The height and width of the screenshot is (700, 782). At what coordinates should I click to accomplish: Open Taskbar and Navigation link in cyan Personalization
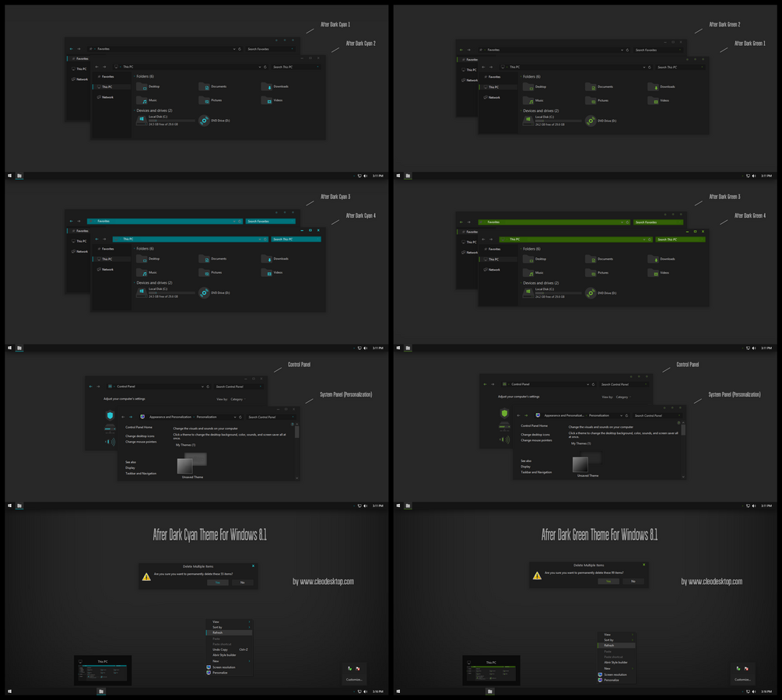click(x=141, y=474)
